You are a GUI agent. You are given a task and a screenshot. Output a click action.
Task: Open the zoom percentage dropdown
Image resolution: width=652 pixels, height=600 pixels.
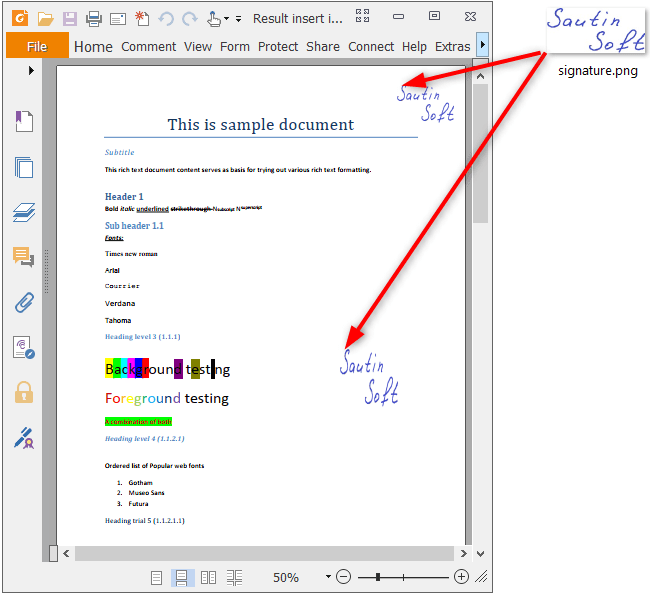tap(328, 577)
